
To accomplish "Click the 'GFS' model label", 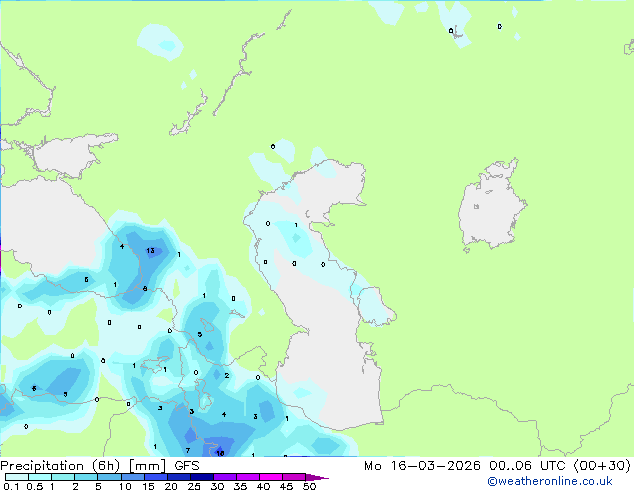I will pyautogui.click(x=187, y=466).
